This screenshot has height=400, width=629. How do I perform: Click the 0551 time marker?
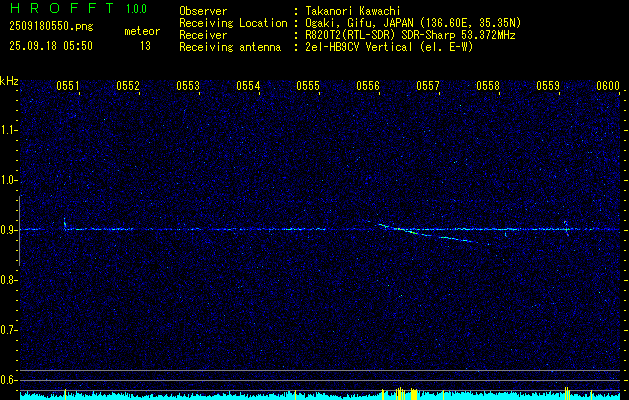click(x=68, y=87)
